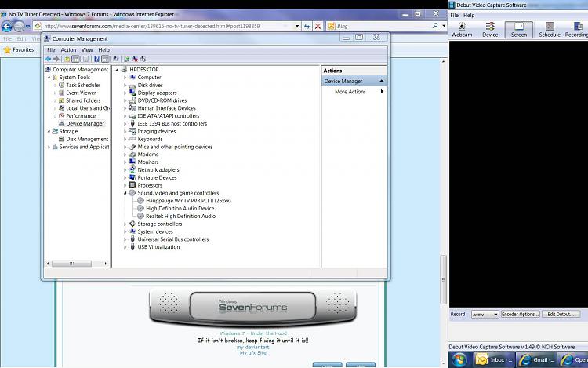Click the Encoder Options button
The height and width of the screenshot is (368, 588).
coord(520,315)
